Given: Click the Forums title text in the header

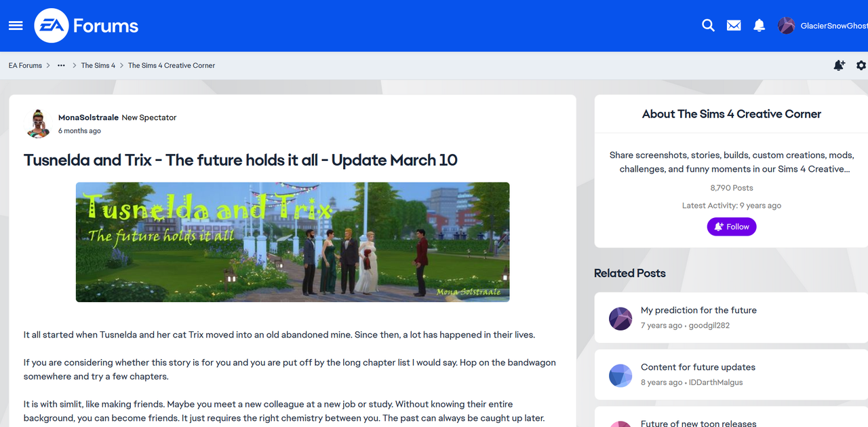Looking at the screenshot, I should [106, 26].
